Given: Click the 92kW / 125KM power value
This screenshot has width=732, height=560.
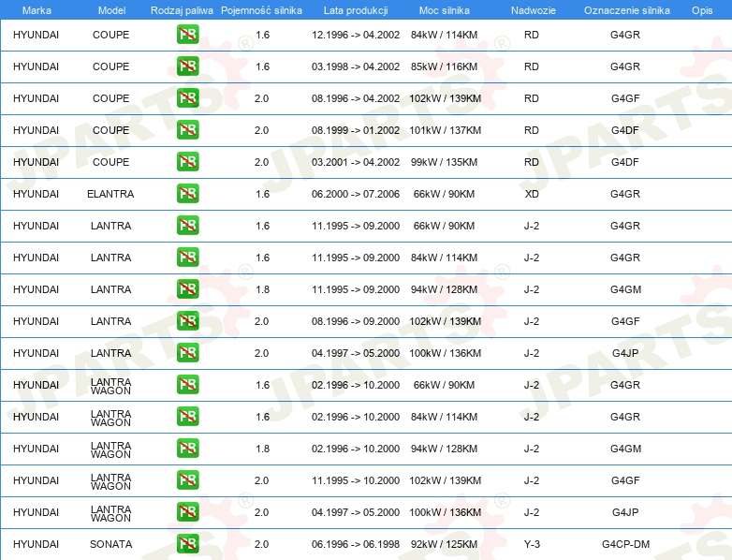Looking at the screenshot, I should 444,544.
